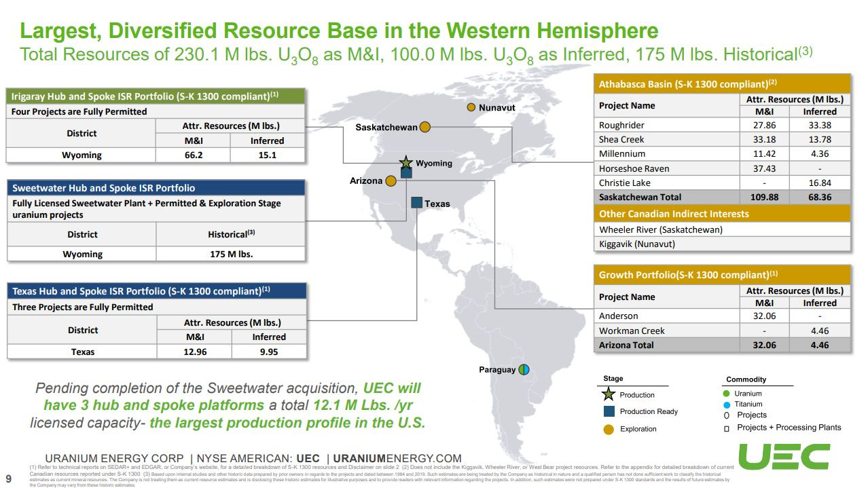Click the Kiggavik (Nunavut) row
Image resolution: width=868 pixels, height=488 pixels.
tap(722, 244)
